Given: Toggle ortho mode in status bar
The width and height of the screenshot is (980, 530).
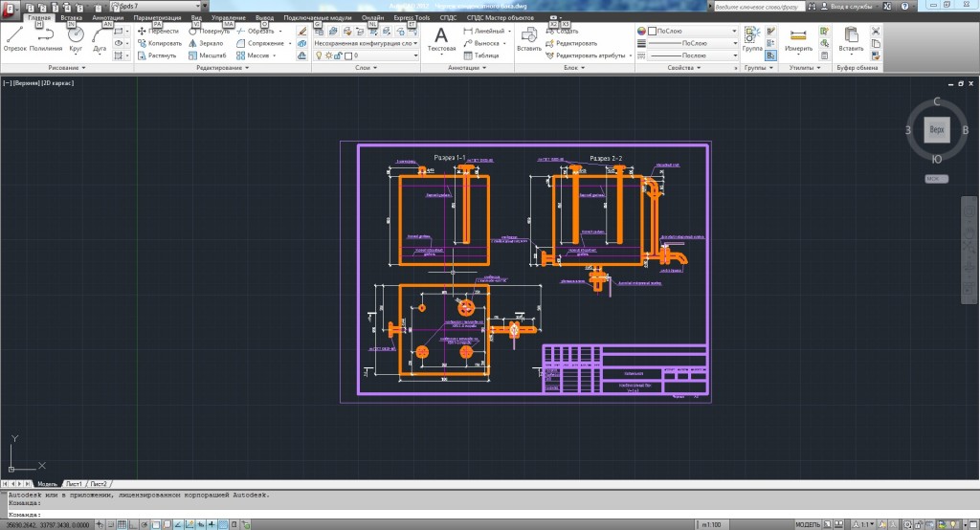Looking at the screenshot, I should pos(133,524).
